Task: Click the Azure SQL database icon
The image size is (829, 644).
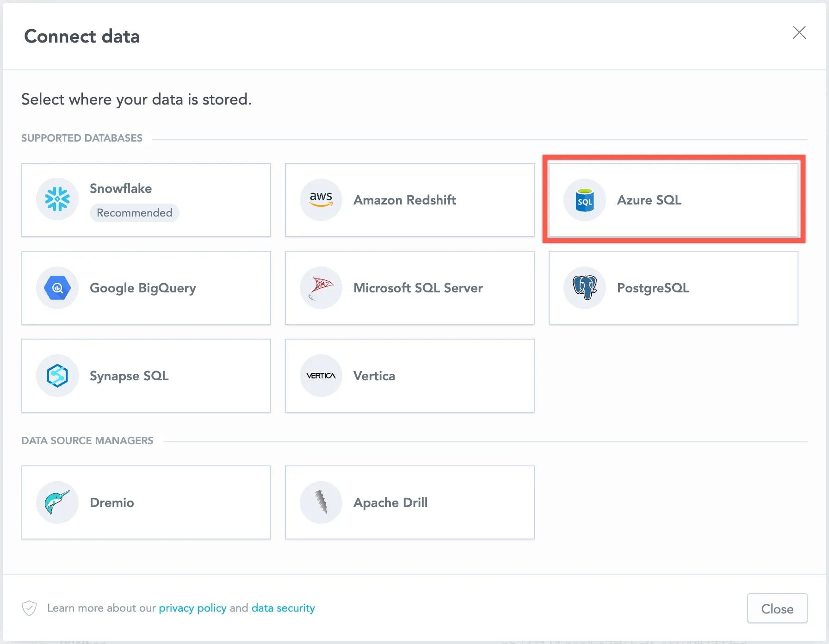Action: tap(584, 199)
